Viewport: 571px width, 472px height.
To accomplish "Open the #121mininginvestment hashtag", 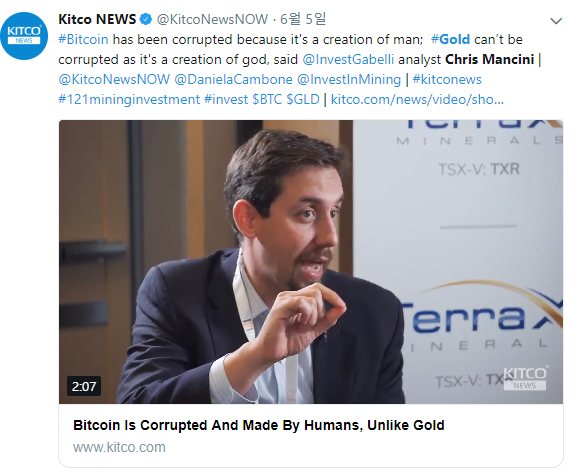I will (129, 99).
